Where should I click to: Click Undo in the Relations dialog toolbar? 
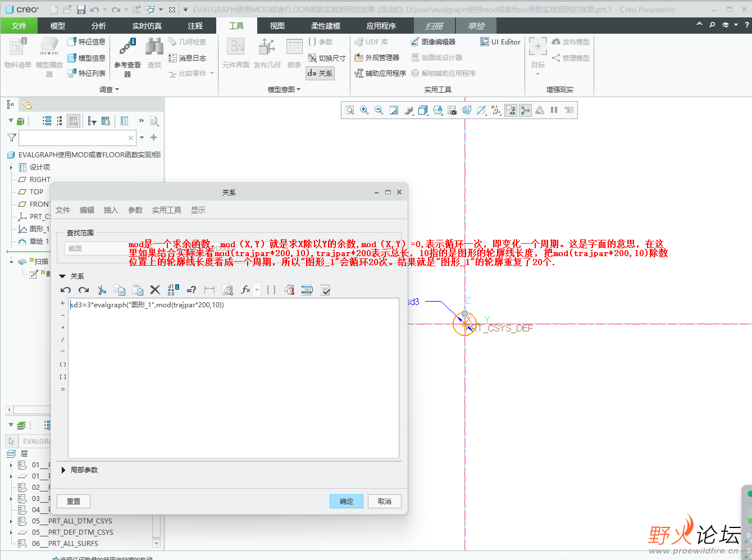66,290
